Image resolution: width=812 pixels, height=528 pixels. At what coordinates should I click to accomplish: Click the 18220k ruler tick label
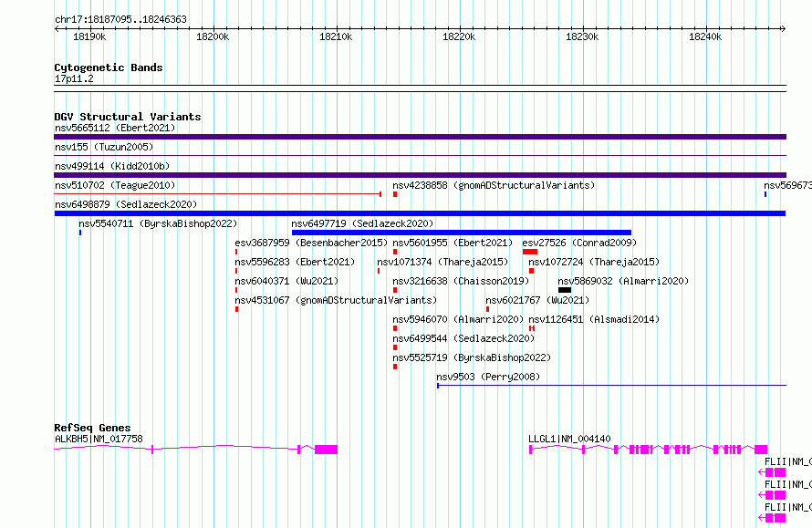point(459,36)
